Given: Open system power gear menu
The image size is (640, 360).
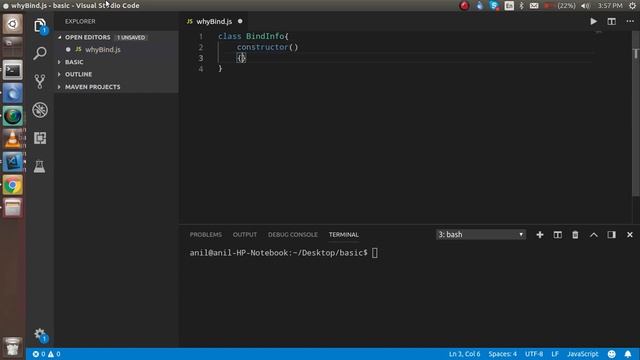Looking at the screenshot, I should tap(632, 6).
